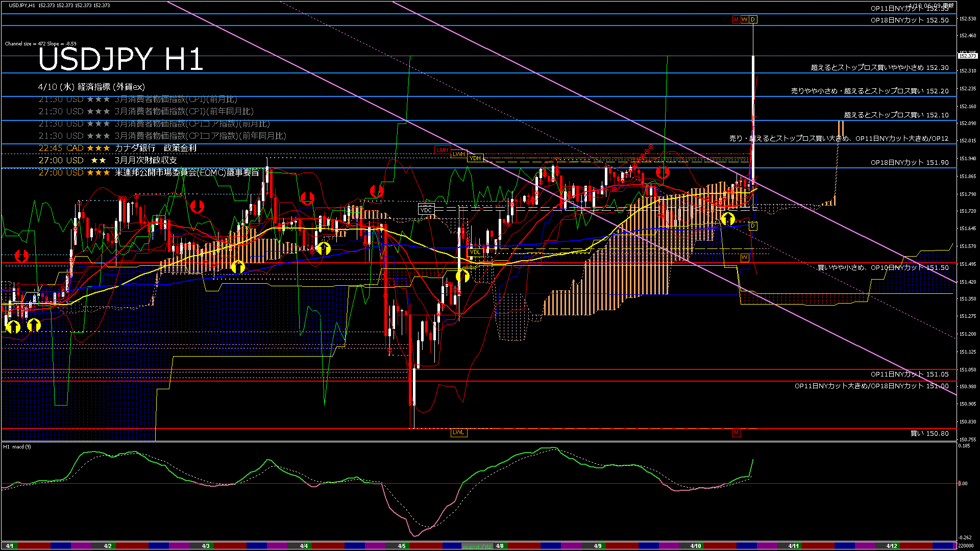This screenshot has height=551, width=980.
Task: Select the orange LWH level tag
Action: (458, 154)
